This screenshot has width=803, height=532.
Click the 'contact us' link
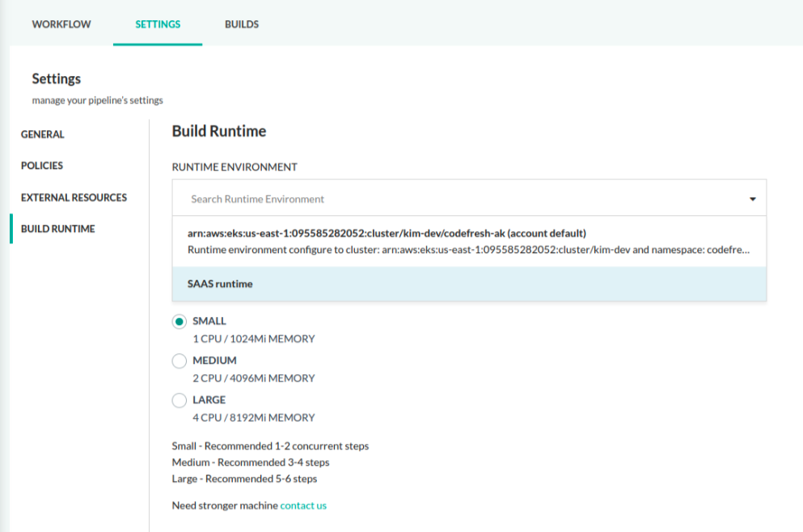click(303, 505)
